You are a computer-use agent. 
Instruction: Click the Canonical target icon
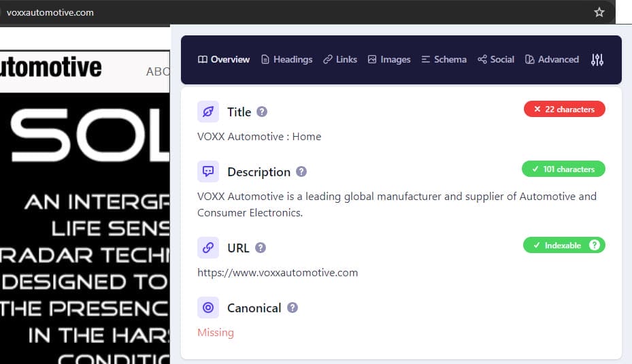coord(208,308)
